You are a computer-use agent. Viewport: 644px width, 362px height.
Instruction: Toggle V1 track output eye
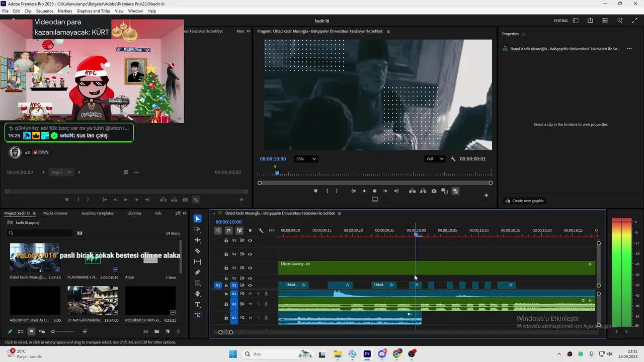point(250,285)
